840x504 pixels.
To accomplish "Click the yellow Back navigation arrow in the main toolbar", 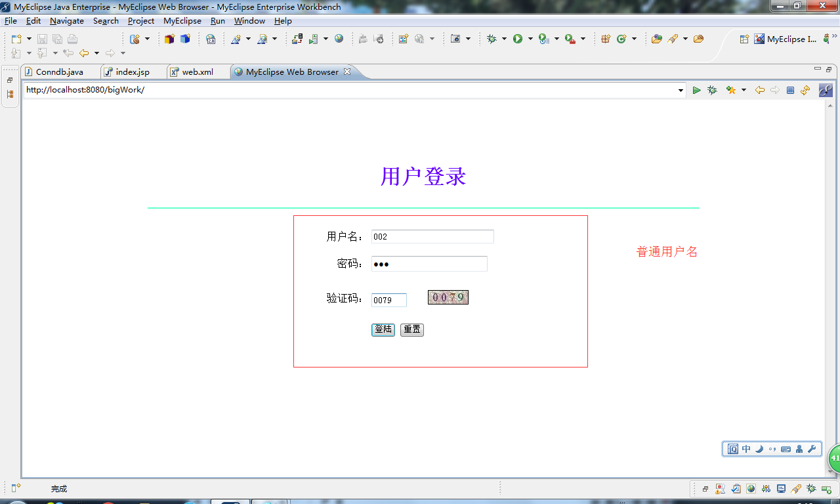I will coord(84,53).
